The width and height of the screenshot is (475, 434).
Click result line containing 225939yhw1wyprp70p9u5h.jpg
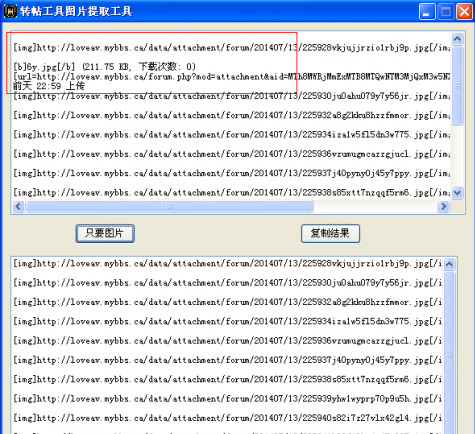click(x=227, y=399)
